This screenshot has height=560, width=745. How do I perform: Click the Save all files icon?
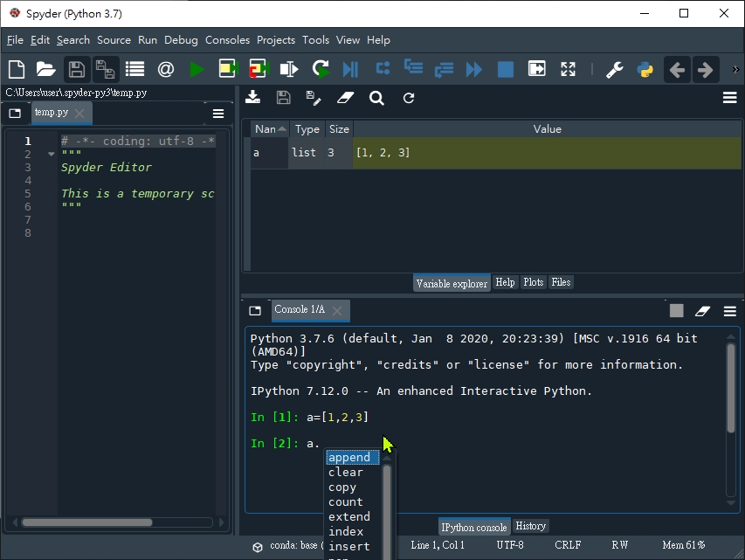pyautogui.click(x=105, y=69)
